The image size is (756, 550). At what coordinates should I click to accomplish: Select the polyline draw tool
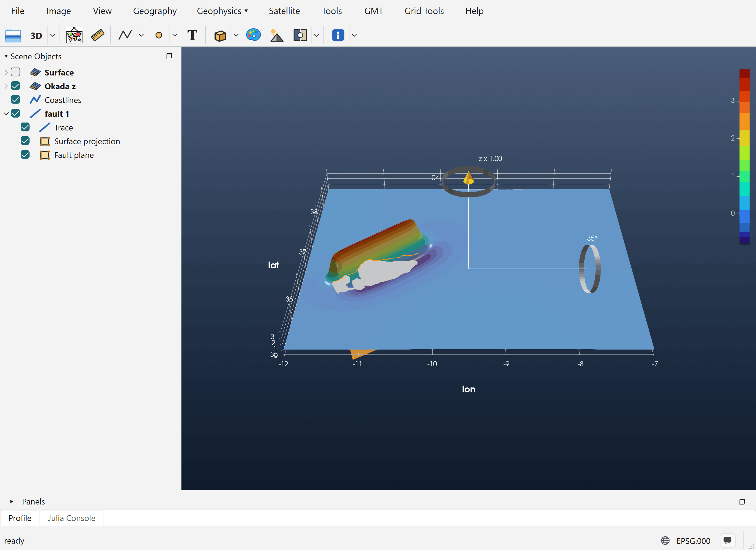[x=125, y=35]
